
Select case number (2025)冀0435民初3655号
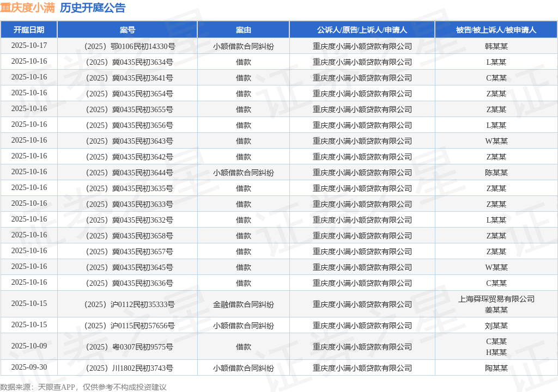(x=128, y=109)
